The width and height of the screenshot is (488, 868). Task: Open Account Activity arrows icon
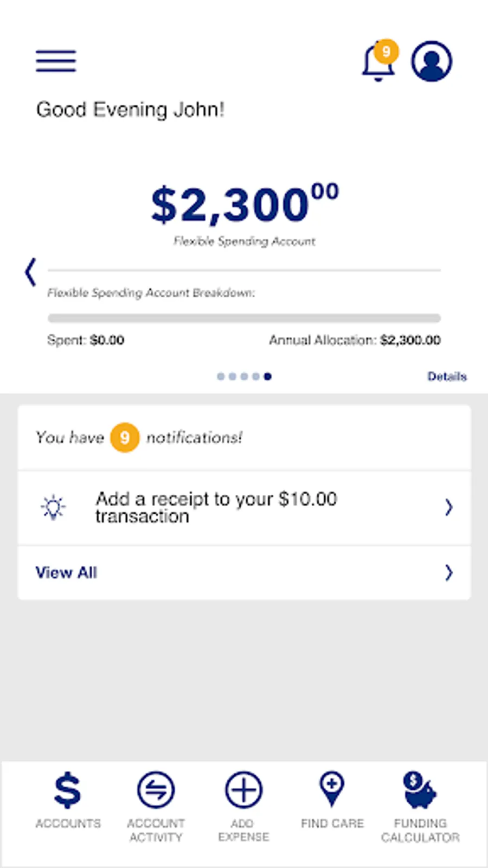click(x=156, y=790)
